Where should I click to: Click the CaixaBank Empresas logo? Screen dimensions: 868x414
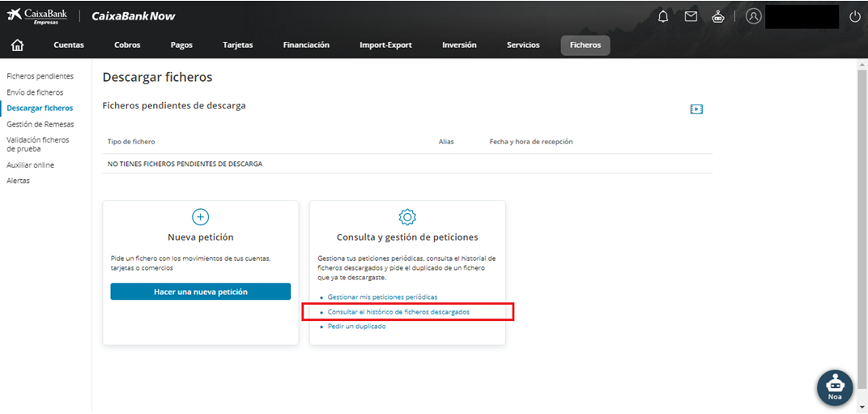[x=37, y=16]
